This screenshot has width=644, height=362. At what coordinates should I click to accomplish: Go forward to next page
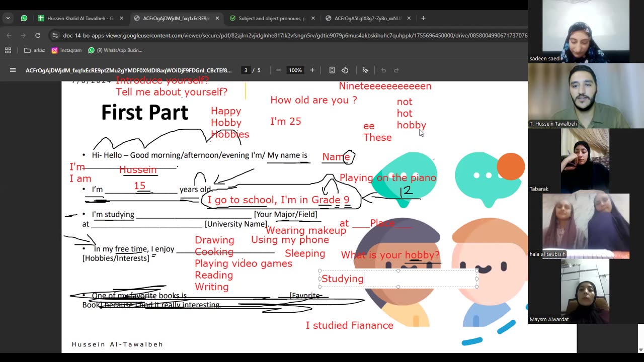[23, 35]
